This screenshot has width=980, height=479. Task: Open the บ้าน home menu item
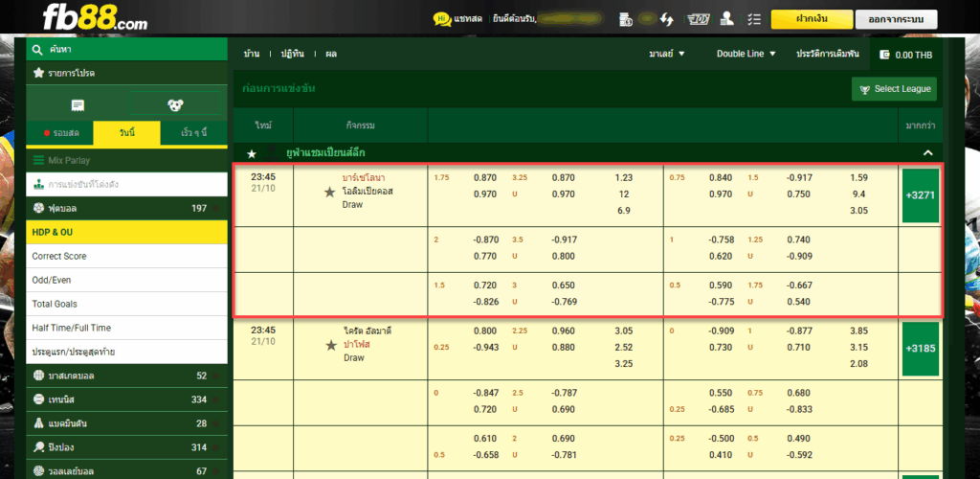[252, 55]
